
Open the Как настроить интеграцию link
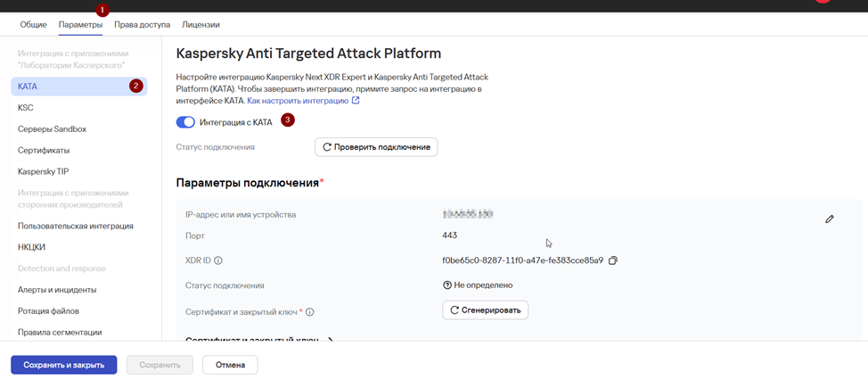click(298, 101)
